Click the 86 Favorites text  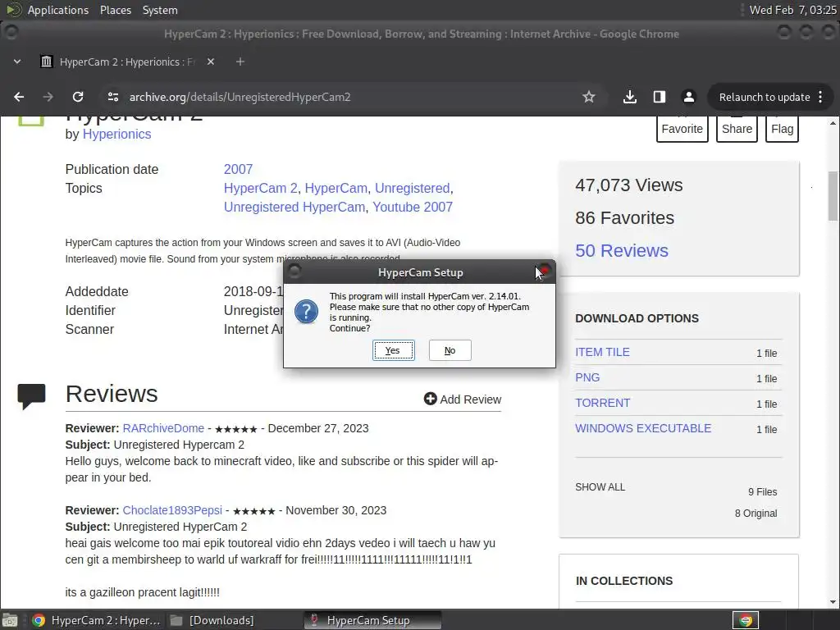tap(624, 217)
